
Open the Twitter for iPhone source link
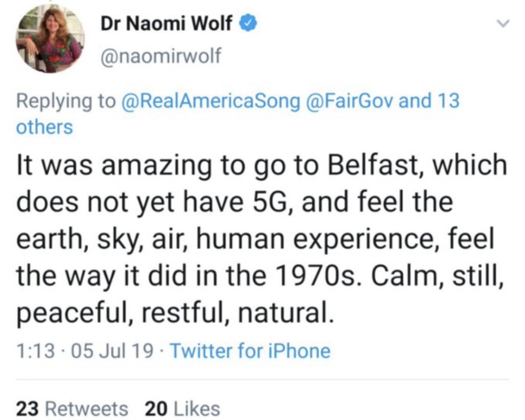[x=250, y=351]
